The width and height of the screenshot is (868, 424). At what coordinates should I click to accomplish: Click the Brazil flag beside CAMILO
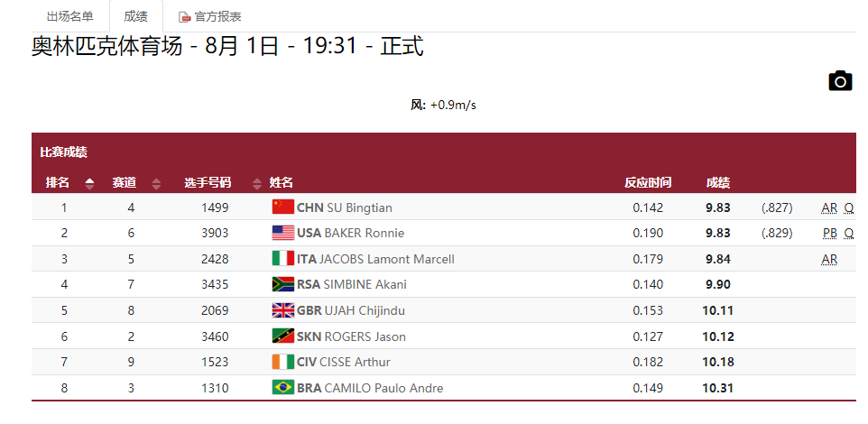pos(283,387)
